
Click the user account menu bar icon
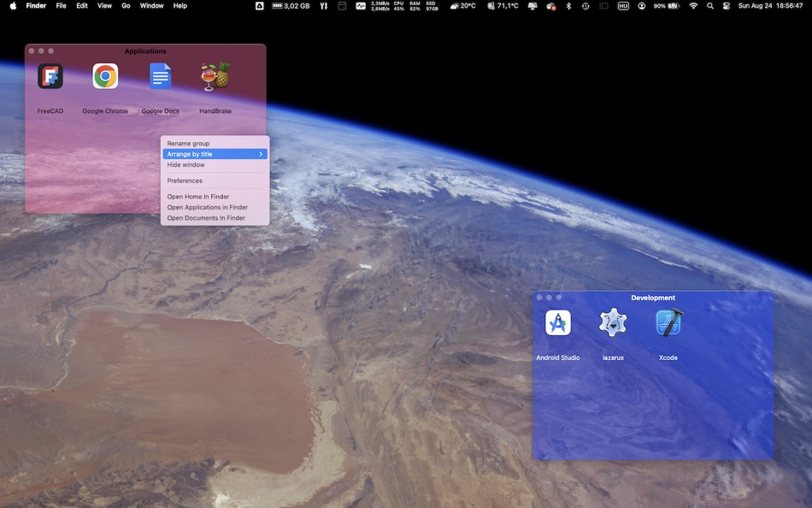pyautogui.click(x=642, y=6)
